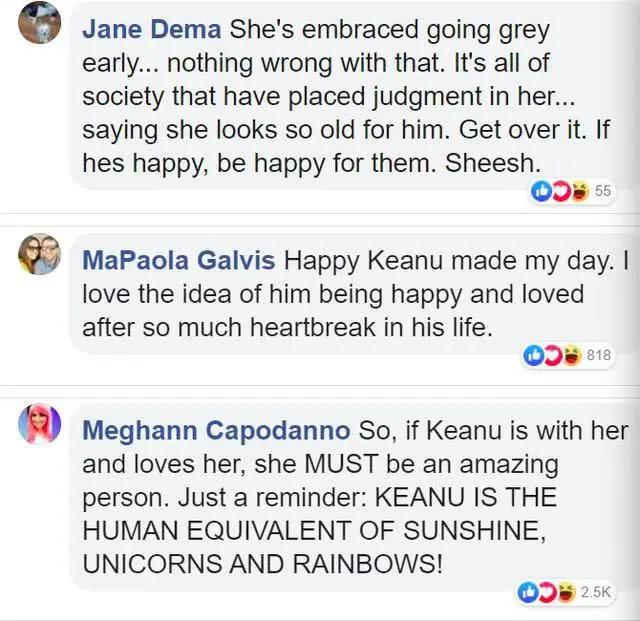Click the comment text about sunshine, unicorns and rainbows
640x621 pixels.
point(355,497)
